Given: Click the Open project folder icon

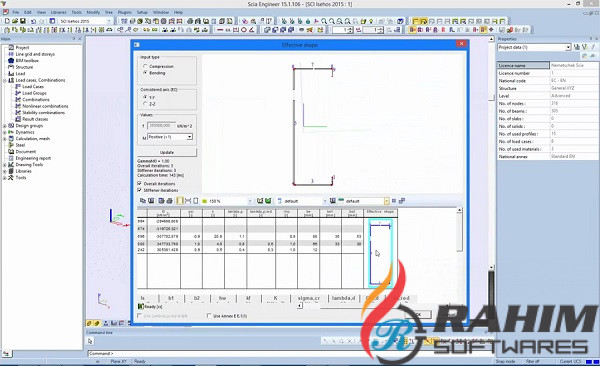Looking at the screenshot, I should tap(15, 21).
